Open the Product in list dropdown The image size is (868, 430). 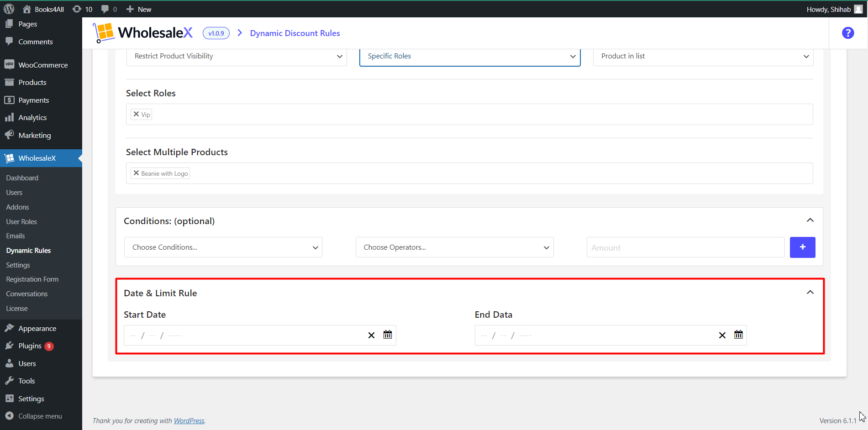pyautogui.click(x=703, y=56)
